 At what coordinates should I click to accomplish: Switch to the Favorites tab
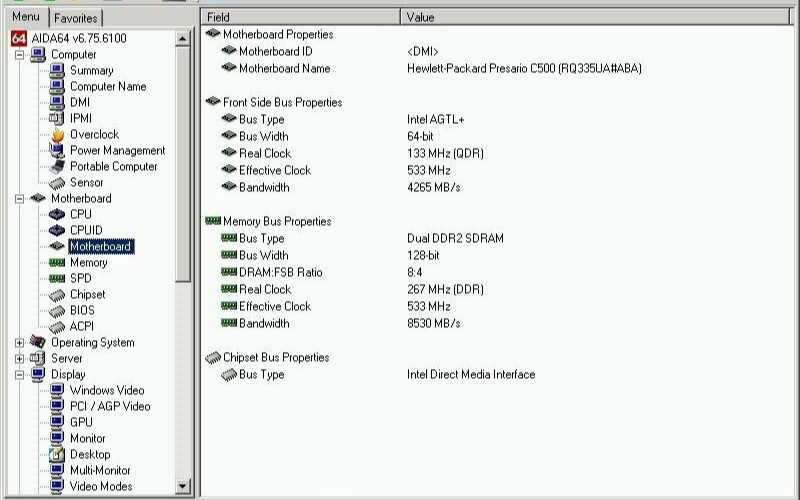tap(76, 18)
